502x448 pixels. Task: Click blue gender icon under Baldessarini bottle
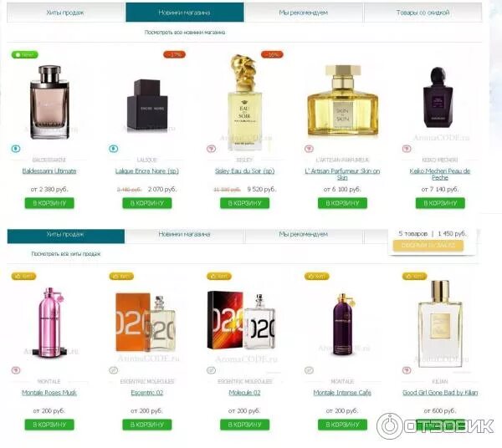pyautogui.click(x=16, y=149)
